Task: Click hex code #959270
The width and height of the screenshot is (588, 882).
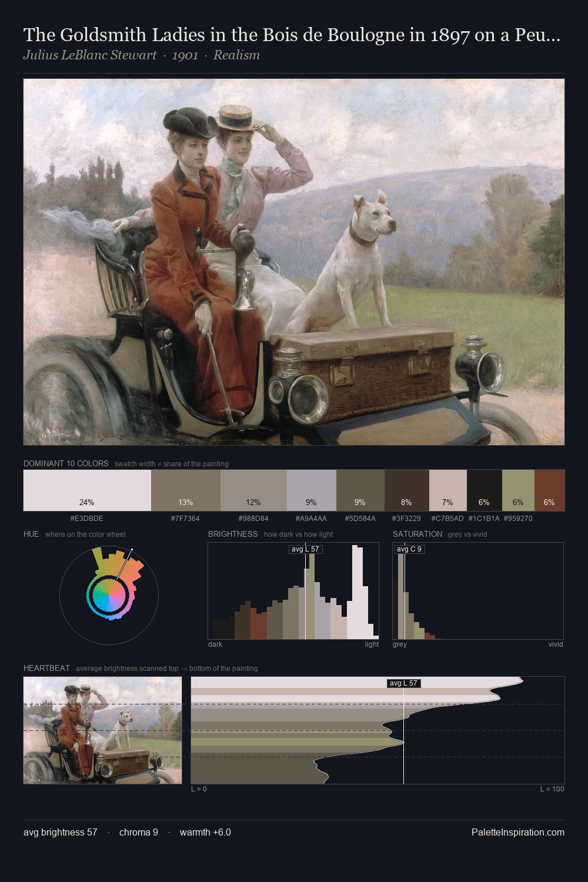Action: pyautogui.click(x=518, y=519)
